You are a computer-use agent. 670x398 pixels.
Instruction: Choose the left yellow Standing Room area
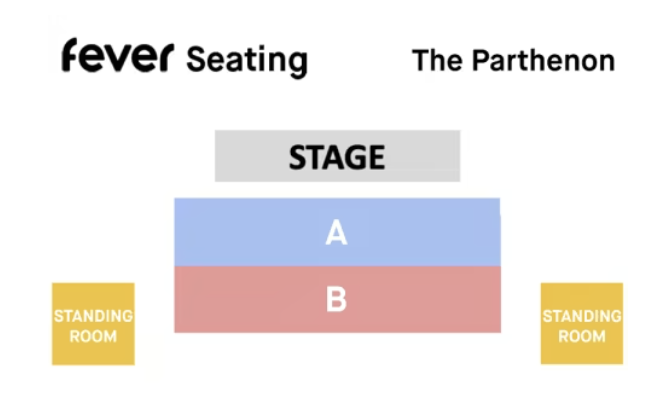point(93,324)
